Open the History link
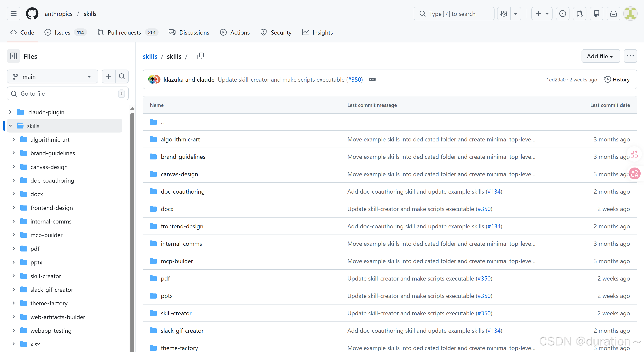 tap(617, 79)
